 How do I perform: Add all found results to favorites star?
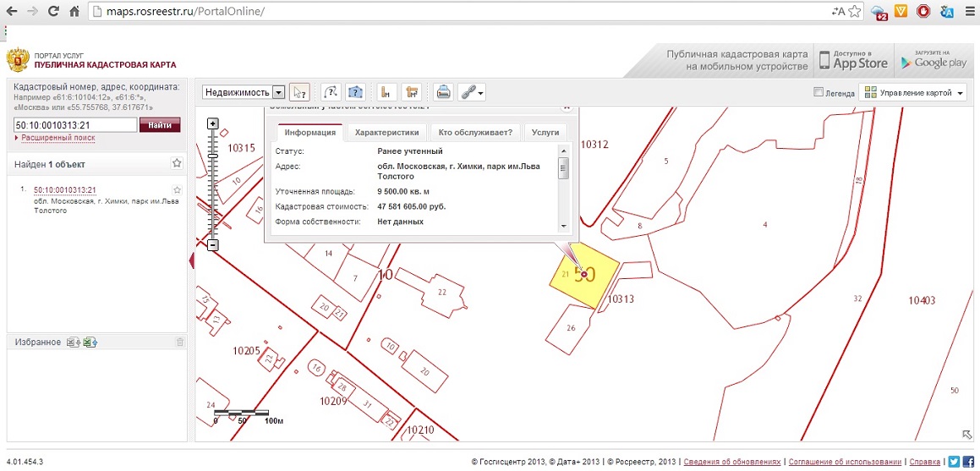(177, 163)
